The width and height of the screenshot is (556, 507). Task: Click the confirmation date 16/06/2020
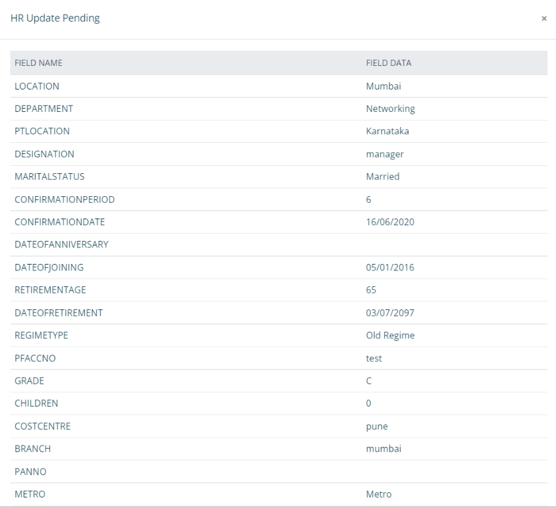390,222
